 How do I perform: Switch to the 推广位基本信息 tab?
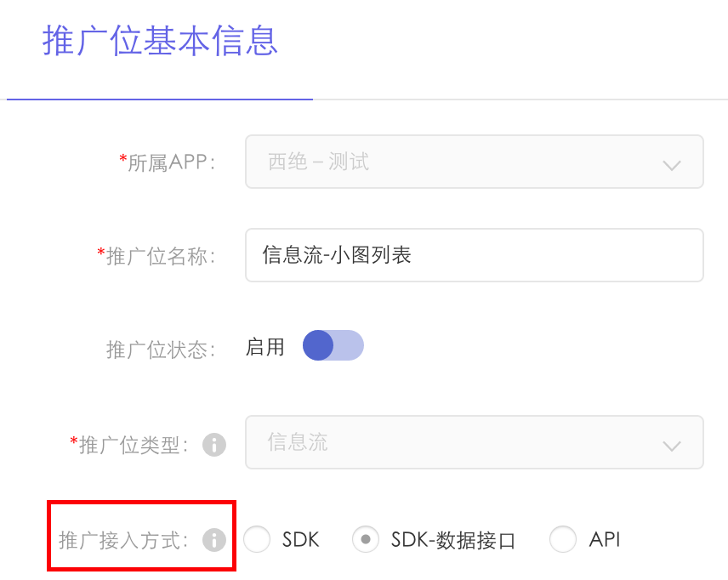[160, 41]
